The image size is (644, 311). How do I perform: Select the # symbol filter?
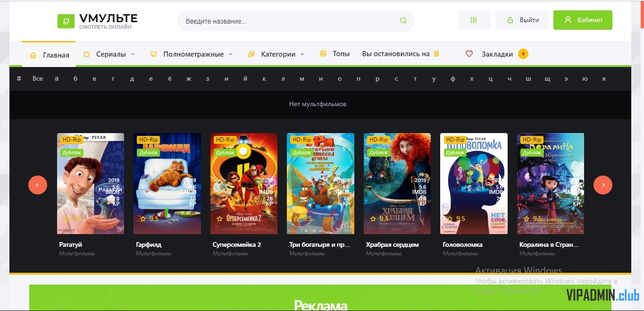pyautogui.click(x=19, y=79)
